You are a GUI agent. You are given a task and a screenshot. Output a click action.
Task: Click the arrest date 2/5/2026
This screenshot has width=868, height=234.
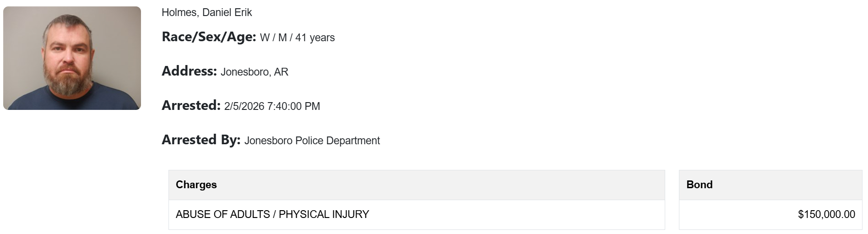click(x=244, y=106)
